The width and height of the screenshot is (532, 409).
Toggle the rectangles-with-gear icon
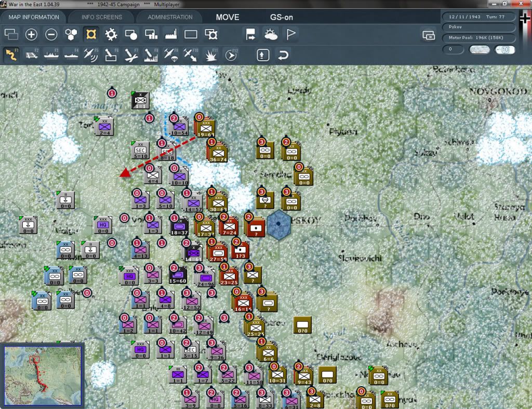(211, 34)
